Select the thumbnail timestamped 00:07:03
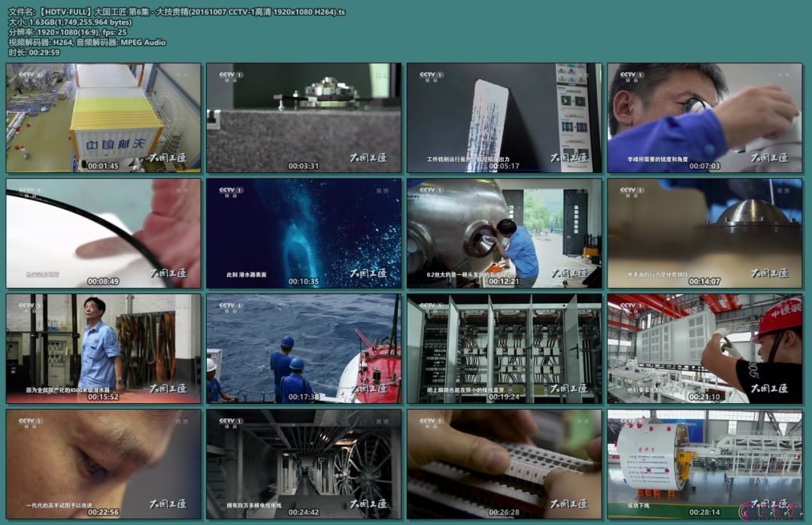812x525 pixels. [704, 117]
